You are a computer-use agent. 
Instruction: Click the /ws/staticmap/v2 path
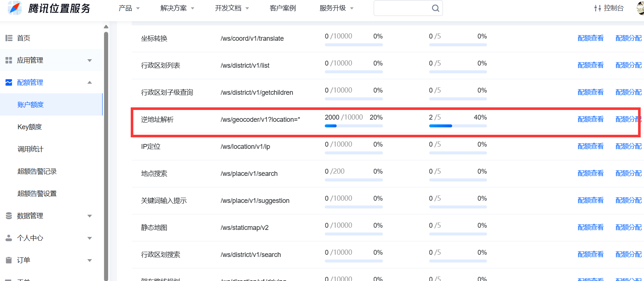(244, 228)
